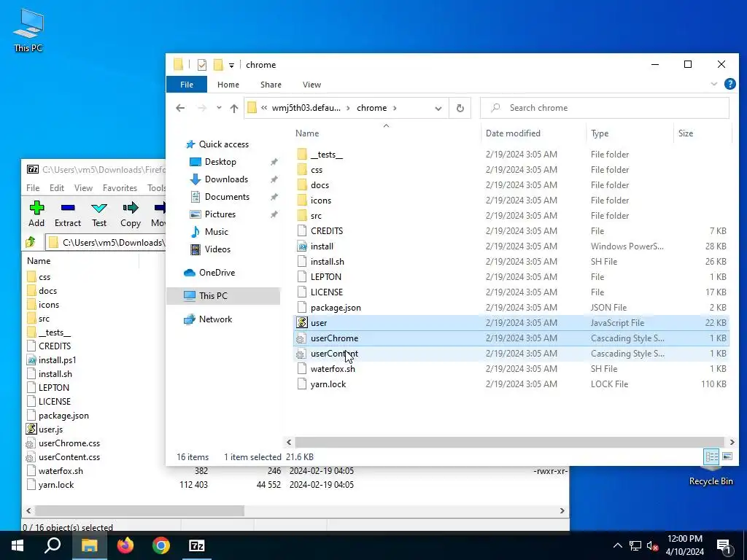Open the Windows Start menu

click(x=18, y=545)
